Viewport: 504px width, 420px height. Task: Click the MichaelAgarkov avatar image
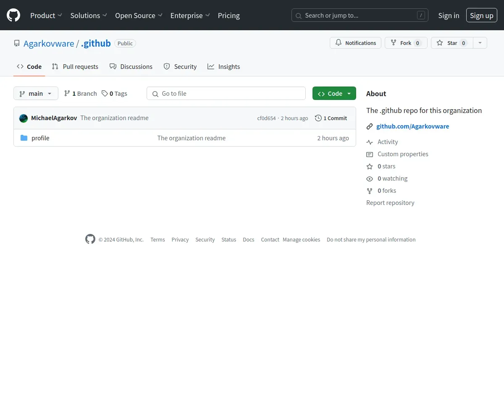tap(24, 118)
